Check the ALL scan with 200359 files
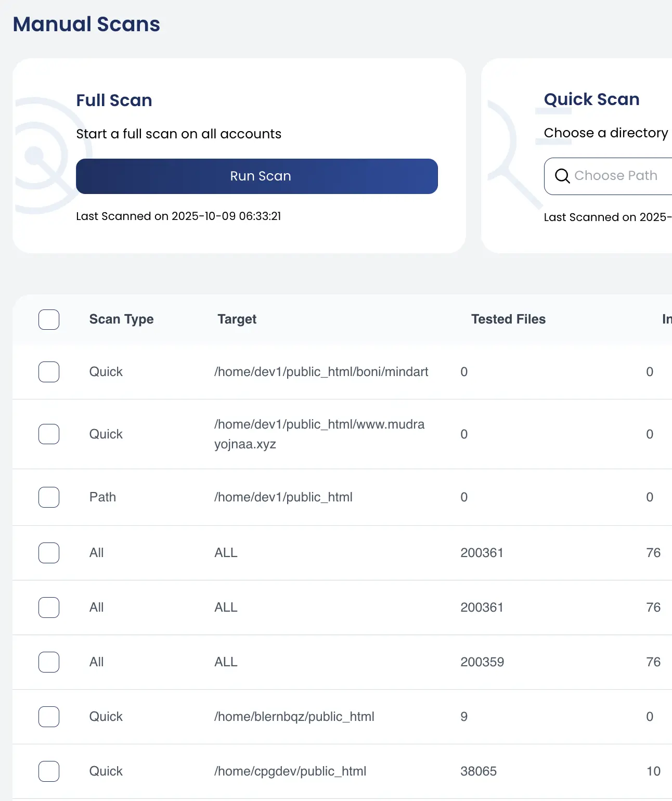 [x=49, y=662]
